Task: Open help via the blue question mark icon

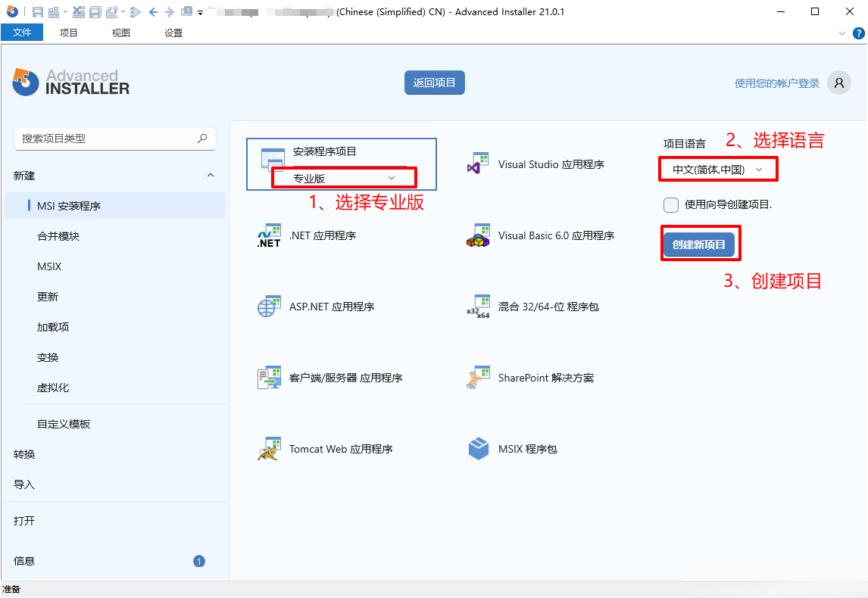Action: coord(859,33)
